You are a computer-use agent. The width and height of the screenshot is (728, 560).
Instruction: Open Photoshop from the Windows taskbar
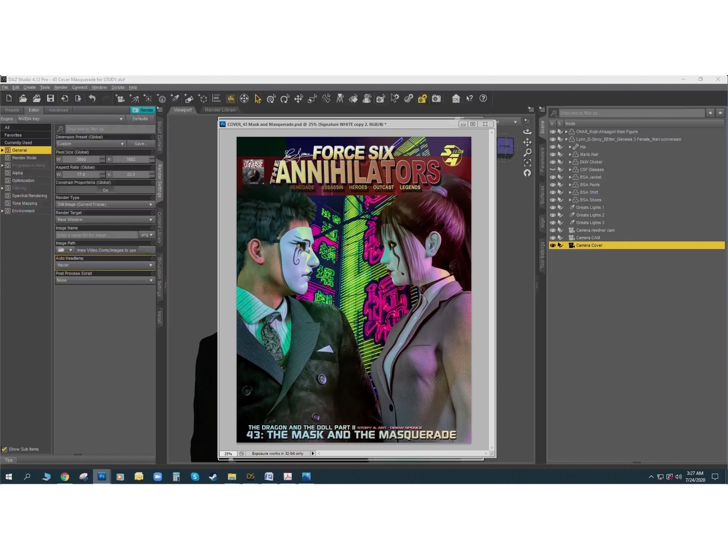pos(102,477)
